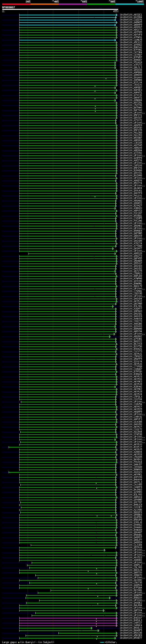Select label UniRef100_B4FEE3

[131, 90]
